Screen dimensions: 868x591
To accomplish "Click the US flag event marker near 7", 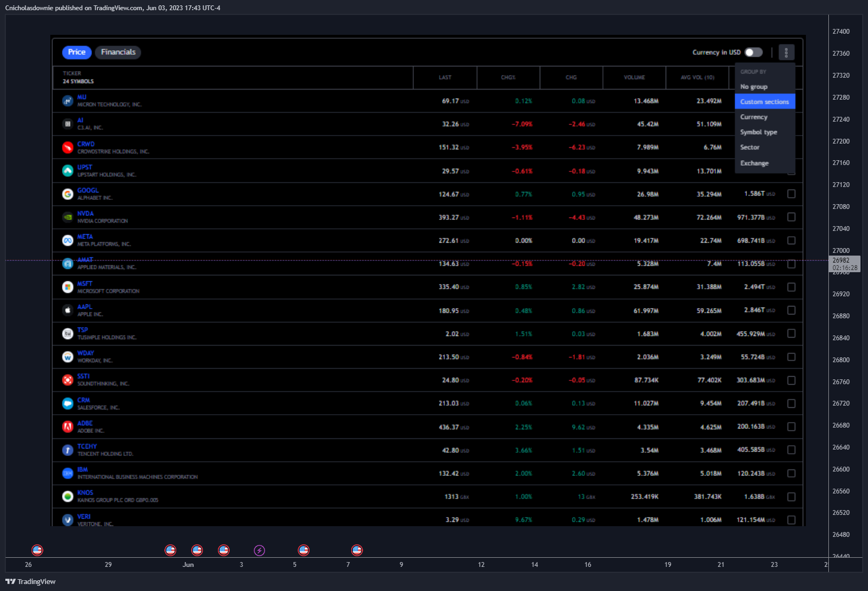I will coord(357,550).
